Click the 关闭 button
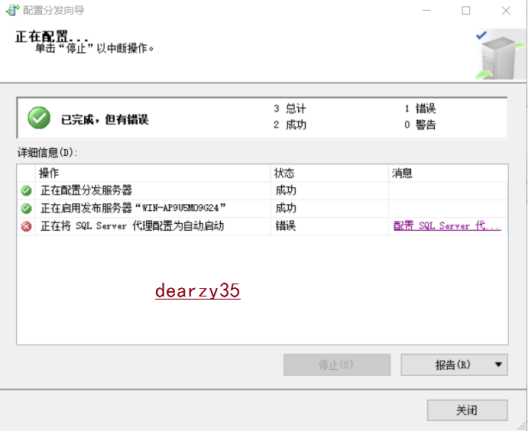Viewport: 529px width, 432px height. click(467, 410)
